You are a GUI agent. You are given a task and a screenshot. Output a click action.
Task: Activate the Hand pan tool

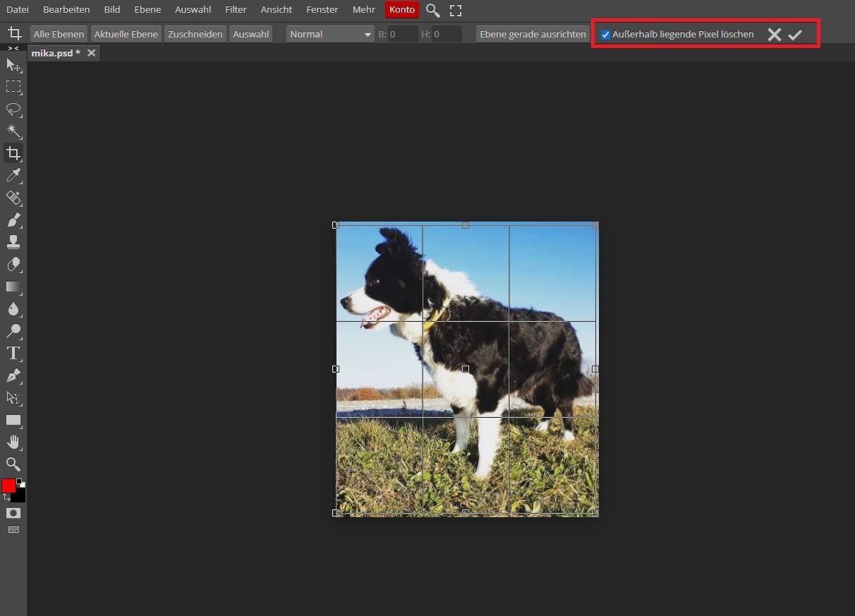point(13,442)
